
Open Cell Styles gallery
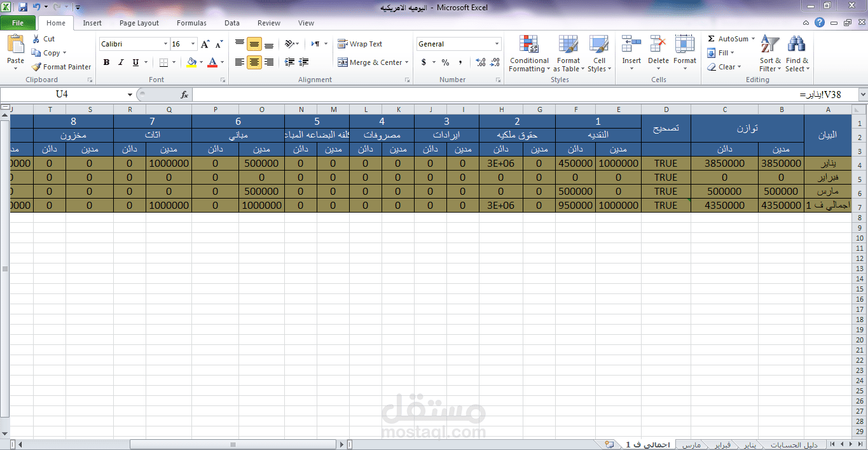tap(599, 54)
